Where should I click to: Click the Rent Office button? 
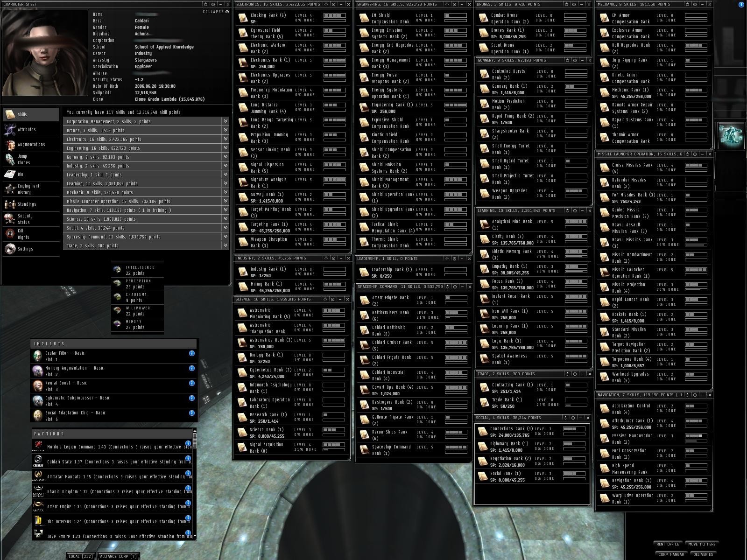[668, 544]
